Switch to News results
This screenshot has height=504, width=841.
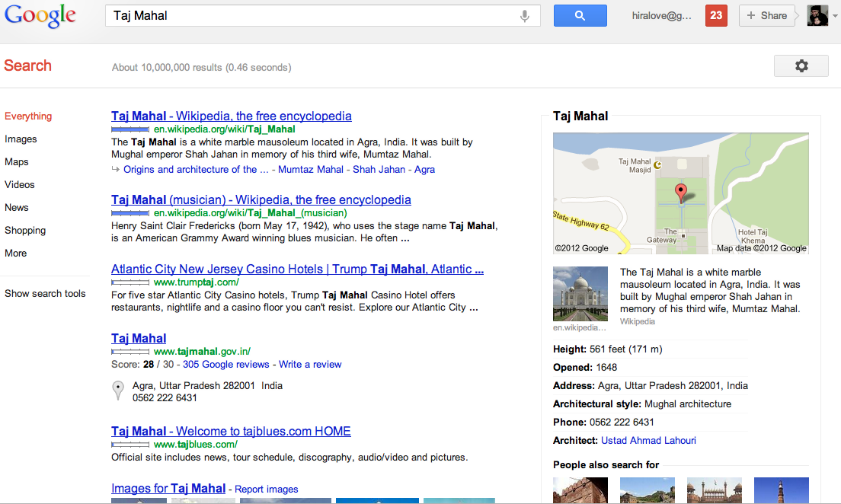(x=17, y=208)
